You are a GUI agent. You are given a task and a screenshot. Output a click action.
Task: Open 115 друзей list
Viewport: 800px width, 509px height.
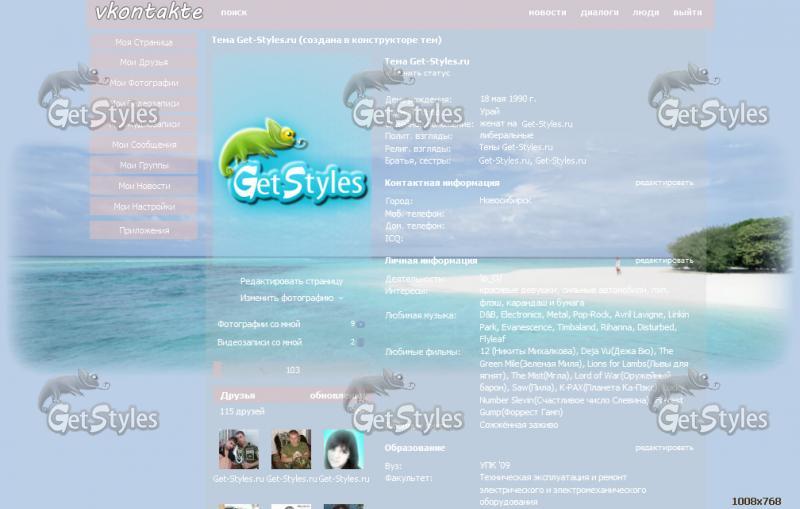pos(242,411)
